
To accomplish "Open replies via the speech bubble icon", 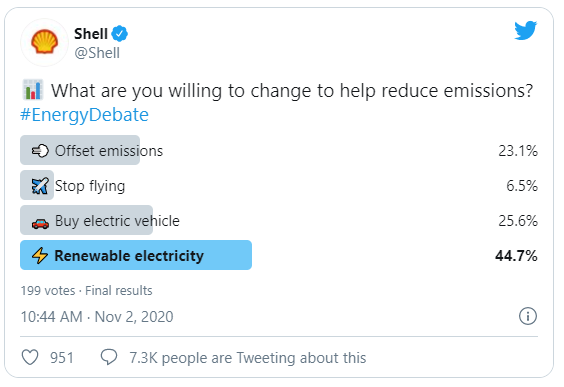I will [x=109, y=357].
